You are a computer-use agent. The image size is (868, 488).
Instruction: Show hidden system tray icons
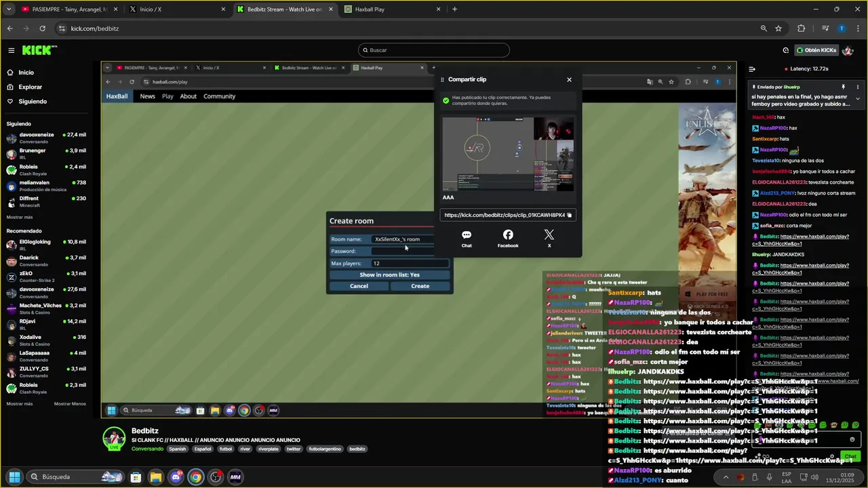click(726, 477)
